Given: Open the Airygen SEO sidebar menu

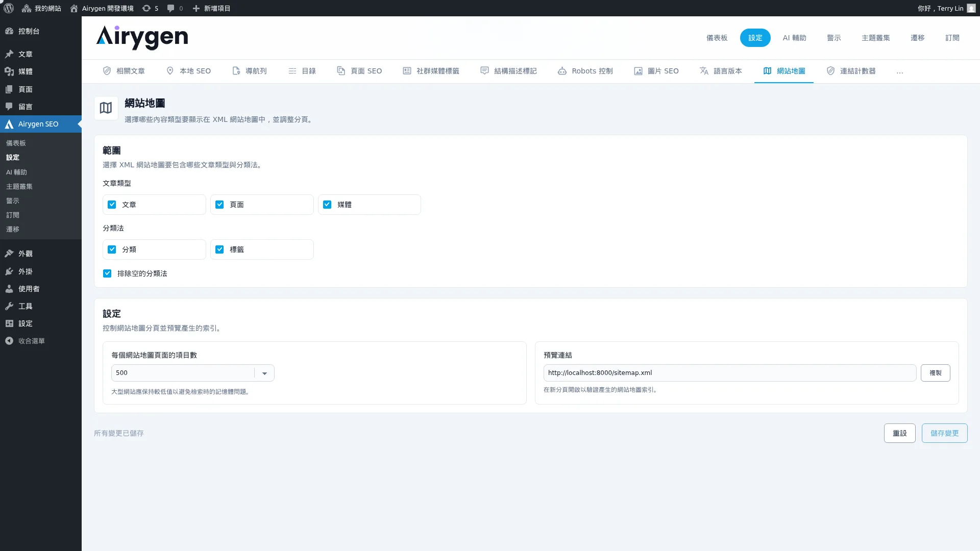Looking at the screenshot, I should 41,124.
